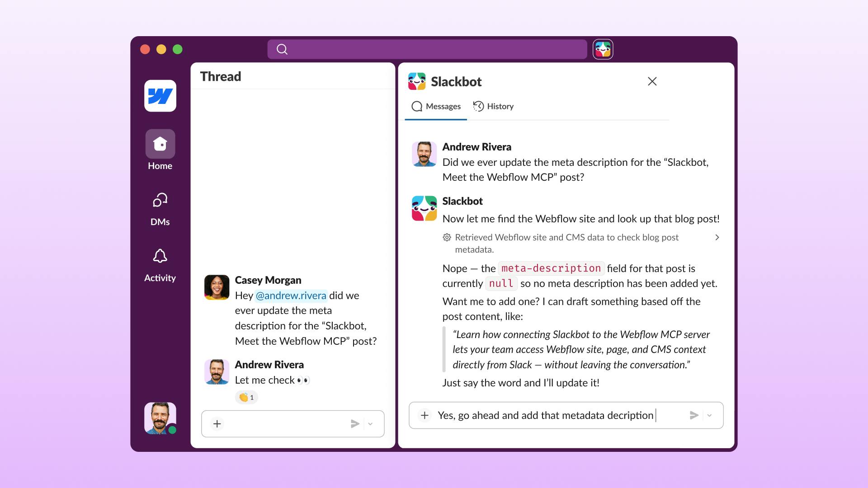Go to Home in sidebar
The width and height of the screenshot is (868, 488).
point(160,150)
